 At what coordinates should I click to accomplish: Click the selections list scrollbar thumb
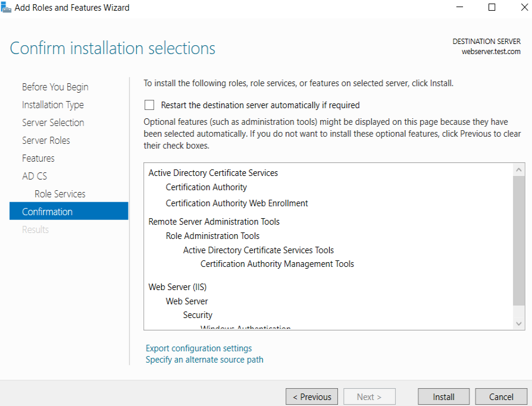click(518, 241)
